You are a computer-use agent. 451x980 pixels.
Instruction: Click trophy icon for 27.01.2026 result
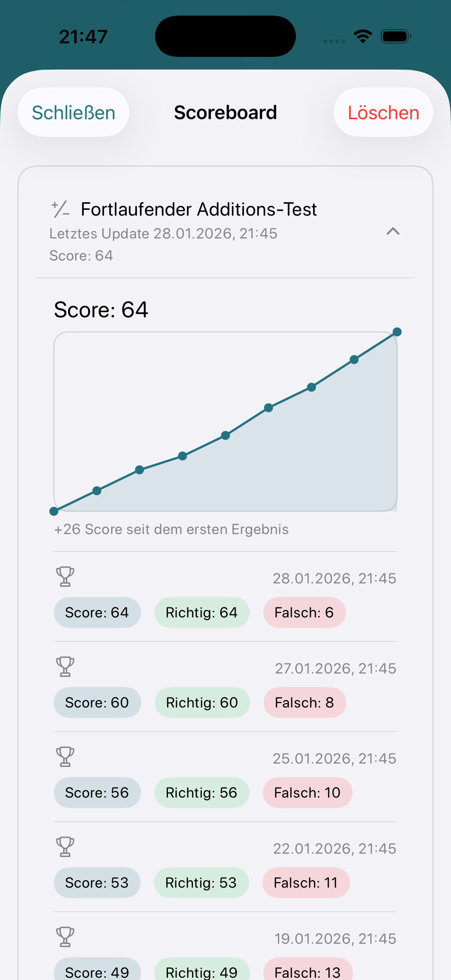pos(65,666)
